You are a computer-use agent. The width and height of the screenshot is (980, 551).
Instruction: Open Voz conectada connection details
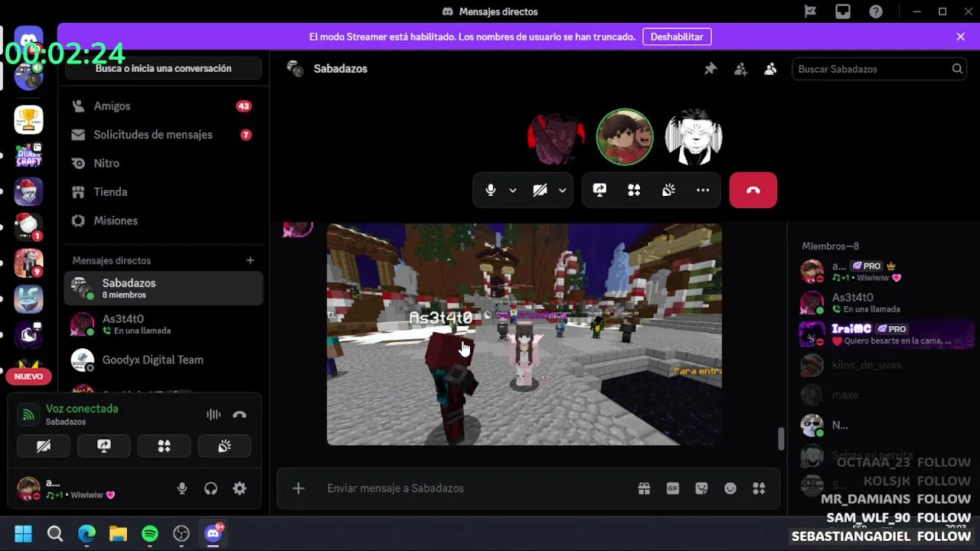tap(82, 409)
